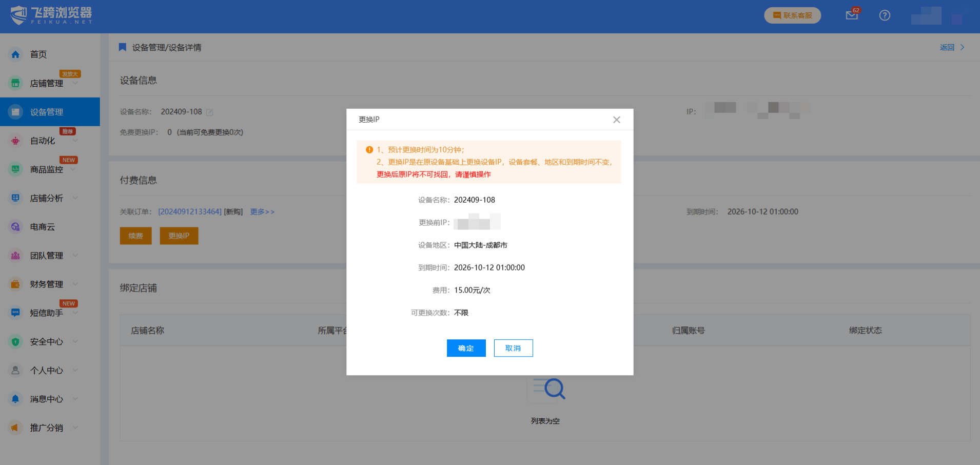Open the 首页 home icon in sidebar

pos(15,54)
